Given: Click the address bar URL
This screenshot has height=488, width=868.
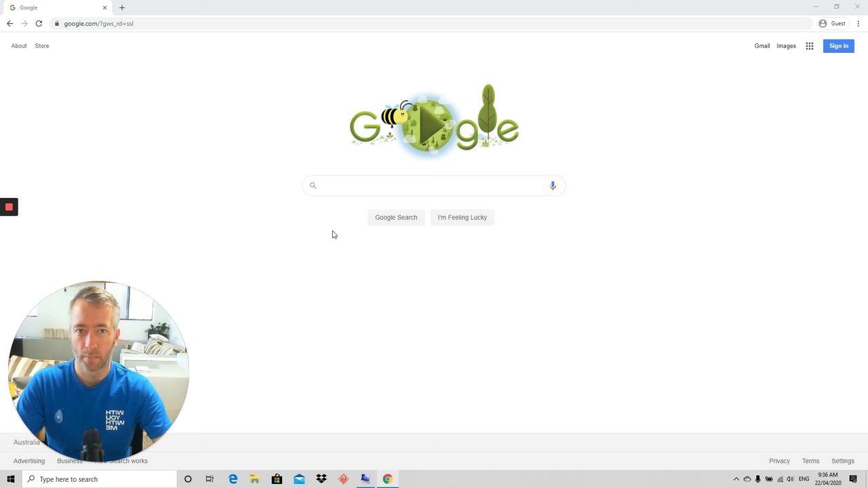Looking at the screenshot, I should pyautogui.click(x=99, y=24).
